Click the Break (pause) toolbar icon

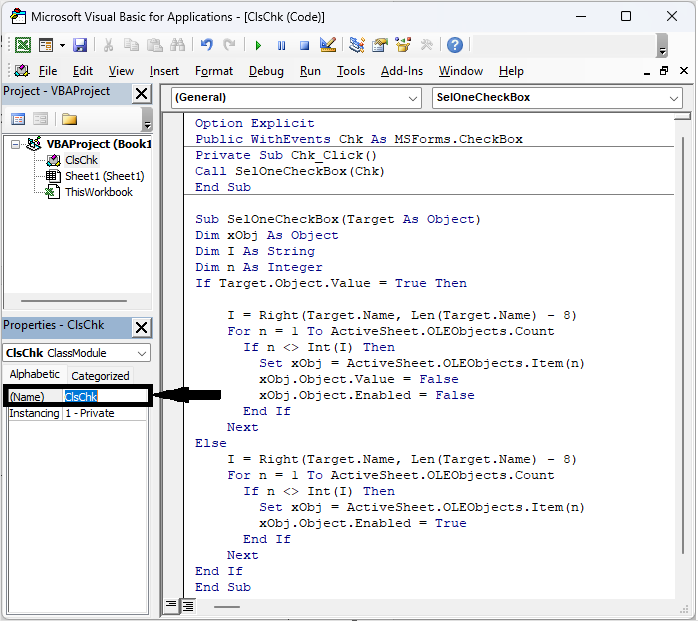[x=281, y=45]
